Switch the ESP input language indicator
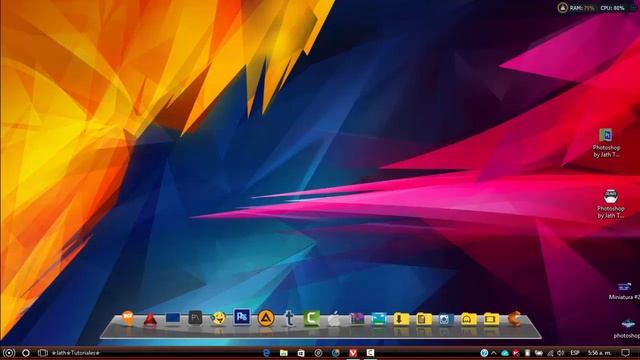This screenshot has height=360, width=640. [575, 353]
